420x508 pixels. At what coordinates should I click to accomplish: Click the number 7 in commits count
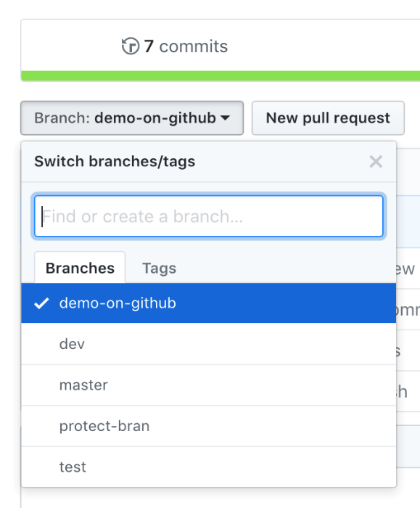[x=149, y=46]
